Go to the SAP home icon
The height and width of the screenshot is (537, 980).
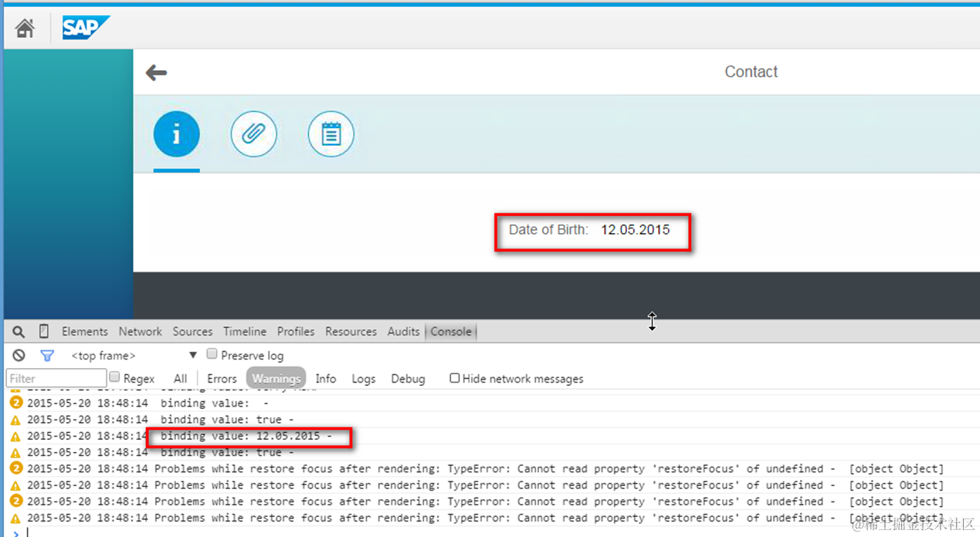pos(25,29)
